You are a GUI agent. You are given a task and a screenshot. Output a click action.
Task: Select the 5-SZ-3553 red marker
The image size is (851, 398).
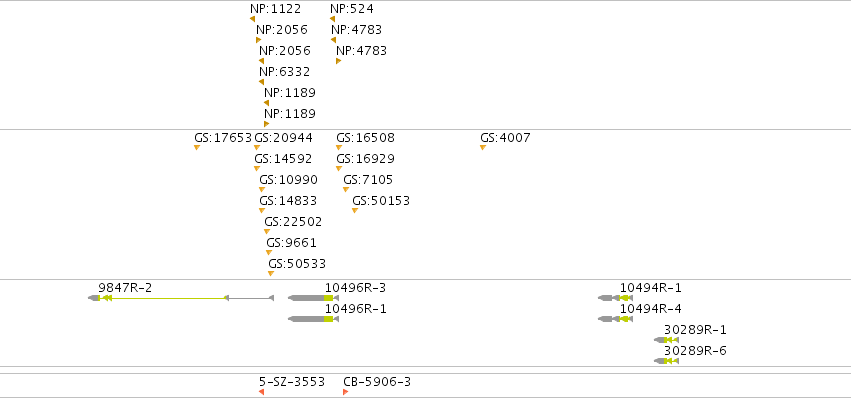[262, 392]
